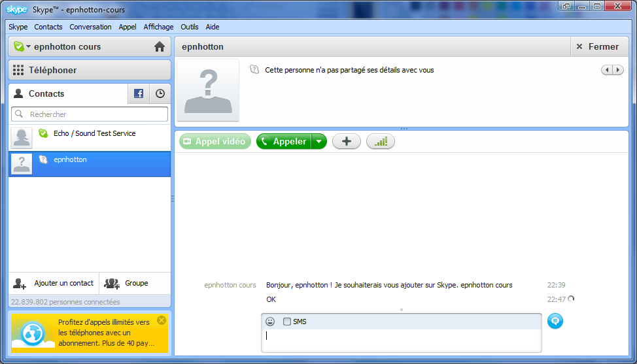Open the Skype home screen icon
The height and width of the screenshot is (364, 637).
click(160, 46)
